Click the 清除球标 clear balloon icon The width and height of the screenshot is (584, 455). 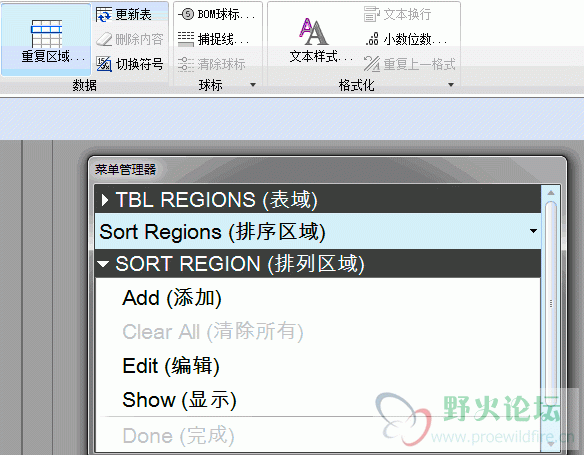[x=186, y=64]
